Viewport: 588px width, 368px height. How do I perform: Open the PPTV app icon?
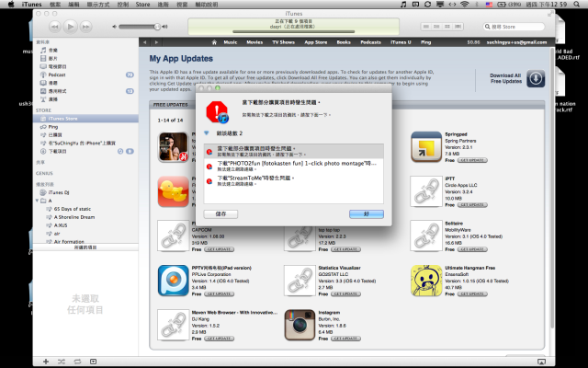[x=174, y=281]
